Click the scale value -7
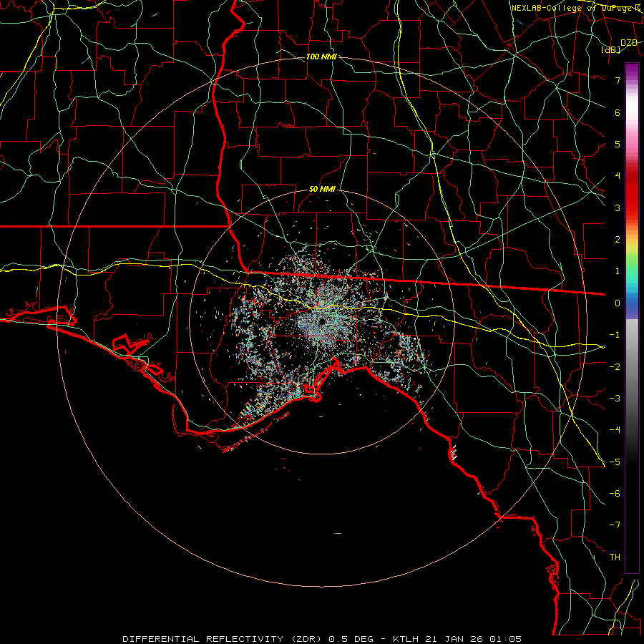Screen dimensions: 644x644 click(615, 525)
